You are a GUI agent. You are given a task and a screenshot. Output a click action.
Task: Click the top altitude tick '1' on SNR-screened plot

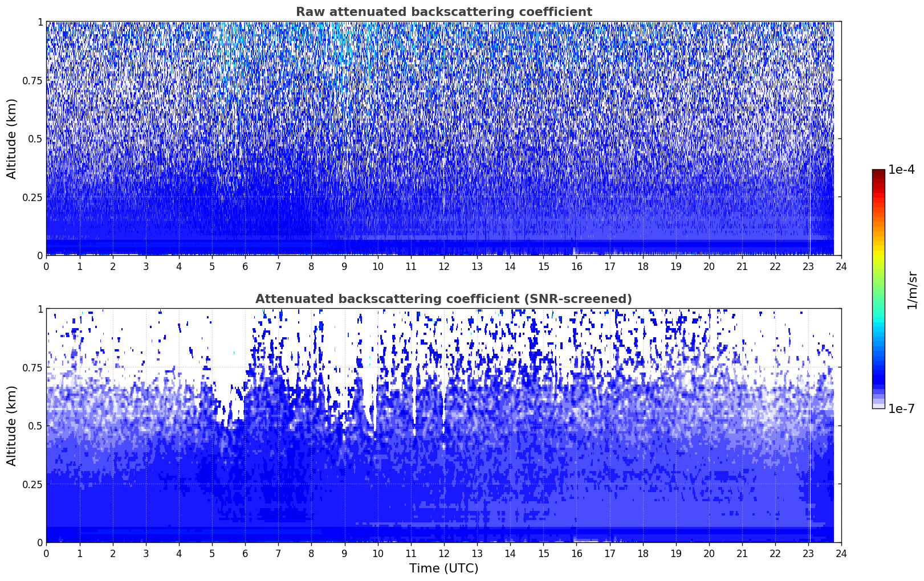pos(40,309)
